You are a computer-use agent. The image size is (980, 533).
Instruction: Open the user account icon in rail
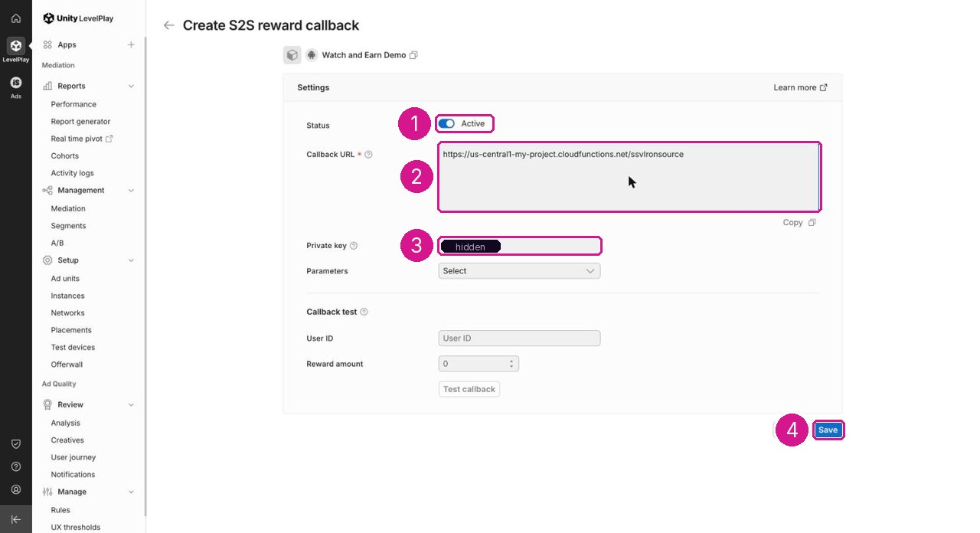coord(15,489)
